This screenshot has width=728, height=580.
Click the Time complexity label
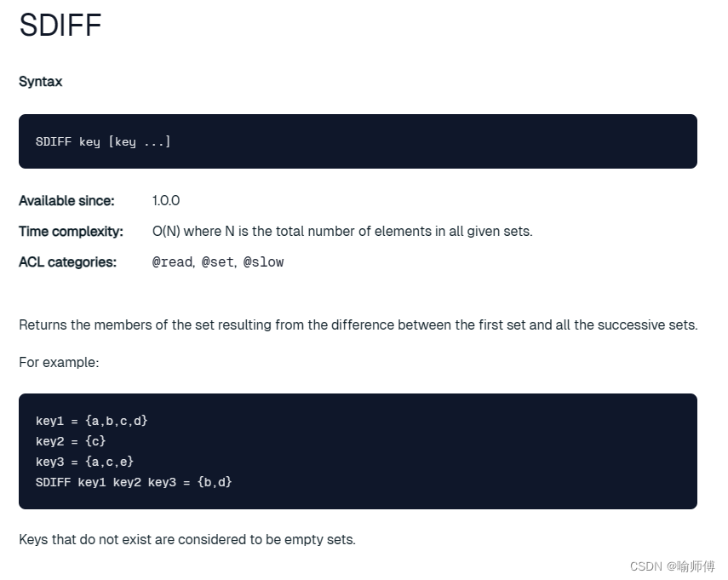click(71, 232)
